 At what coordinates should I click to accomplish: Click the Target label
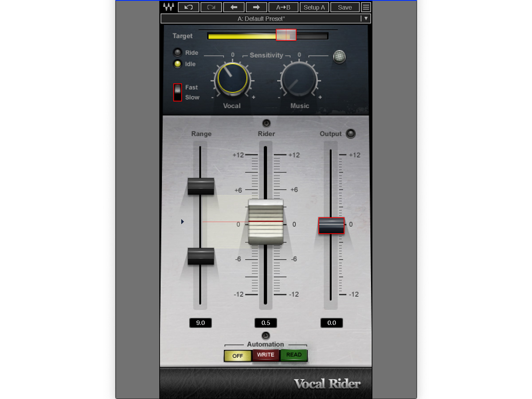[x=183, y=36]
